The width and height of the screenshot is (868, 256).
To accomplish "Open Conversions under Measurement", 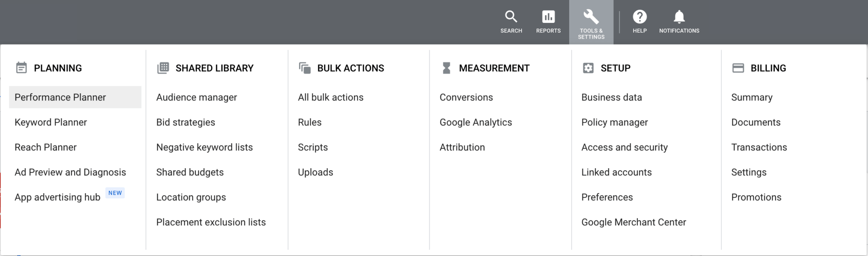I will pyautogui.click(x=466, y=97).
